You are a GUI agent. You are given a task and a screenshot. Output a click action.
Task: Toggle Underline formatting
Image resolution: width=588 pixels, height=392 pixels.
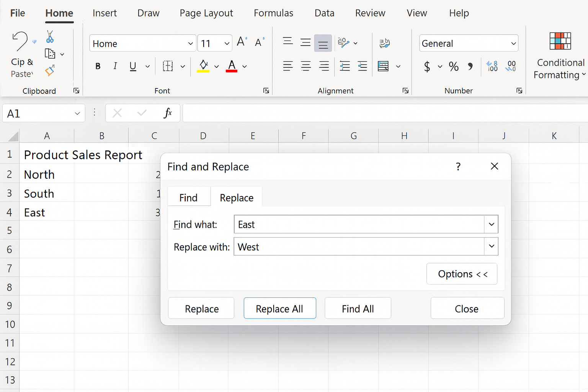point(133,66)
